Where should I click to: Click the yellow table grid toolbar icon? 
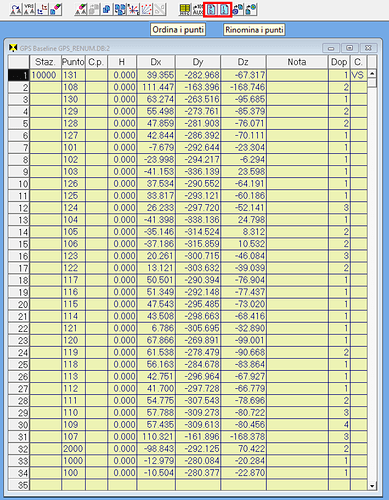[185, 10]
